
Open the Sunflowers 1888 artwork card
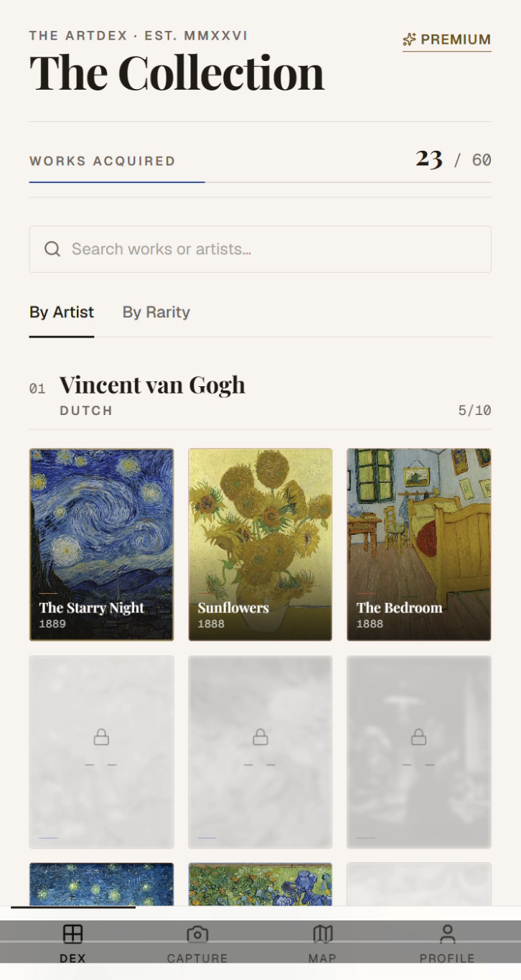point(260,544)
